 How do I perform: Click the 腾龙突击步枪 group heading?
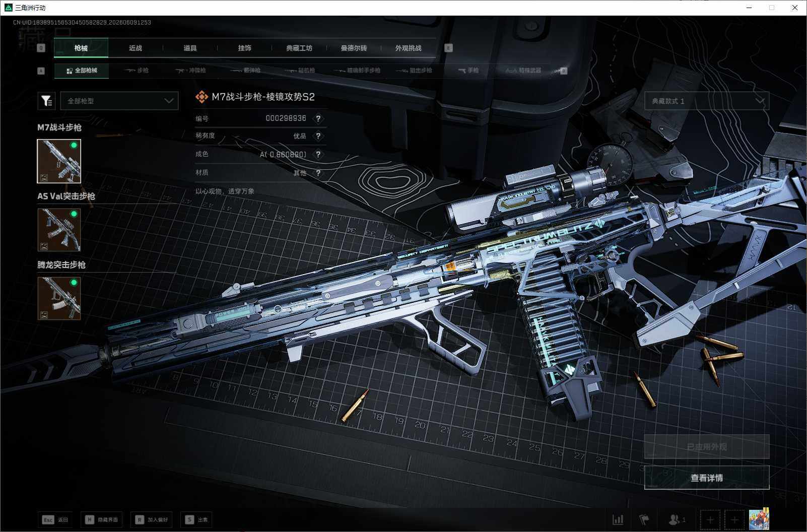[61, 264]
